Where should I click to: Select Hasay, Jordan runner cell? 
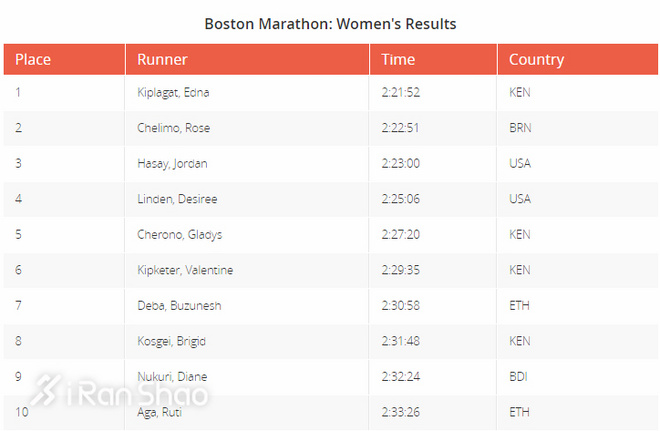click(172, 164)
